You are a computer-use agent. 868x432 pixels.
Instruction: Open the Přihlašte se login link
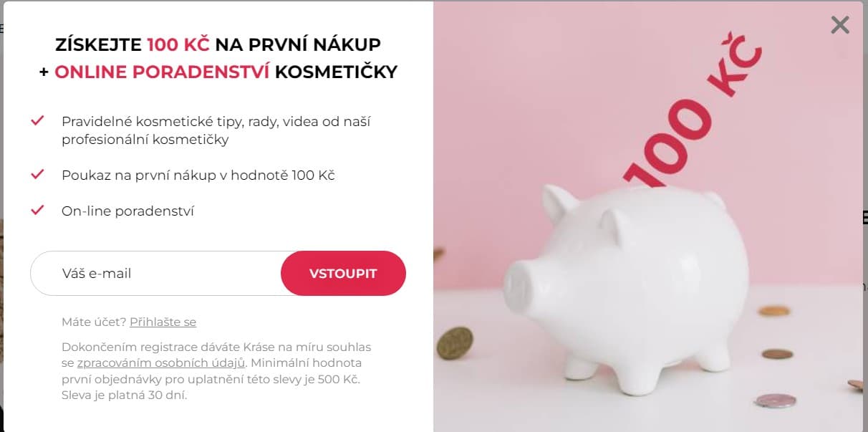(163, 322)
